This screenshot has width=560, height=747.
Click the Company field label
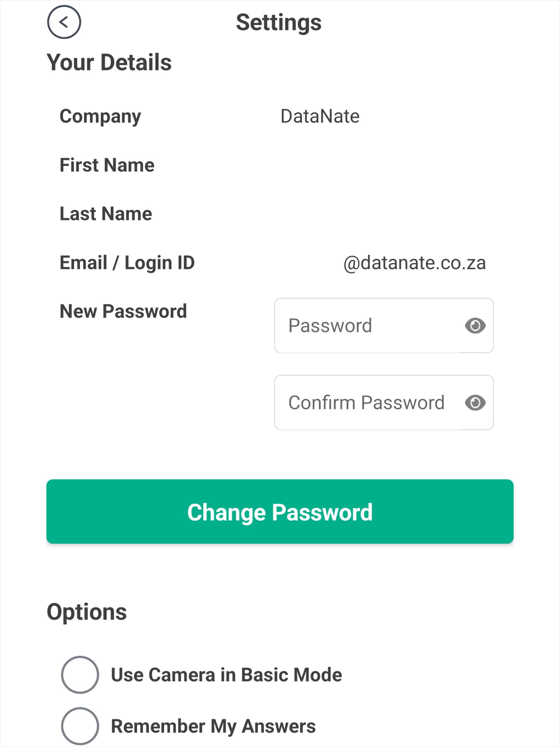pos(100,116)
